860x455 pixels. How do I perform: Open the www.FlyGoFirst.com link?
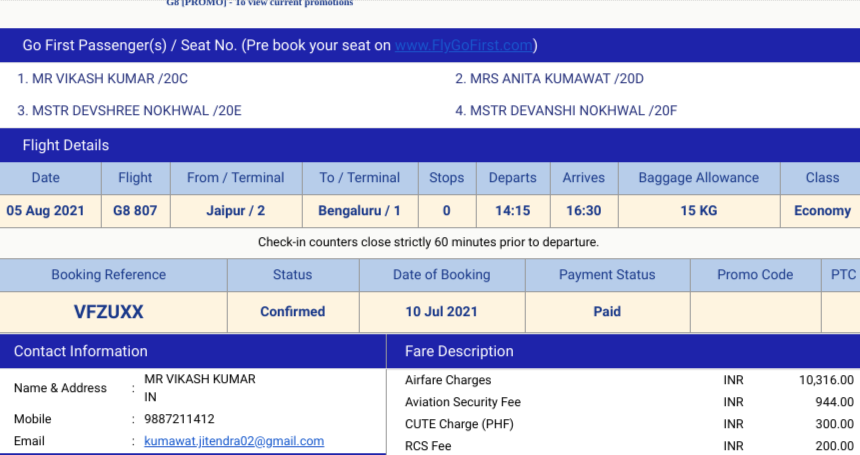pyautogui.click(x=463, y=45)
